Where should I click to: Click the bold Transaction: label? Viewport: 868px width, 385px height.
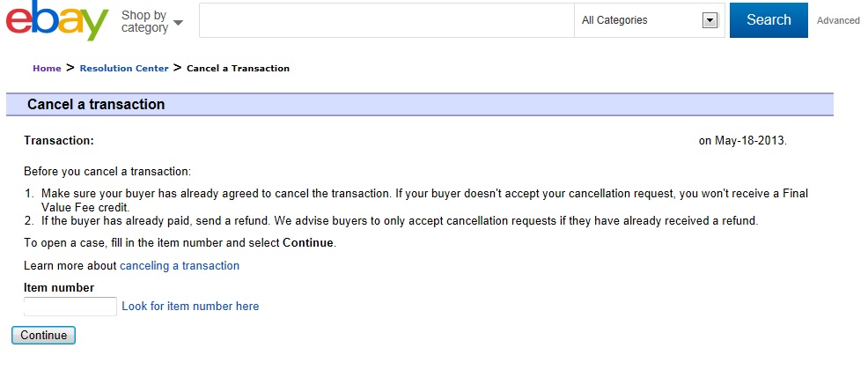(x=59, y=140)
